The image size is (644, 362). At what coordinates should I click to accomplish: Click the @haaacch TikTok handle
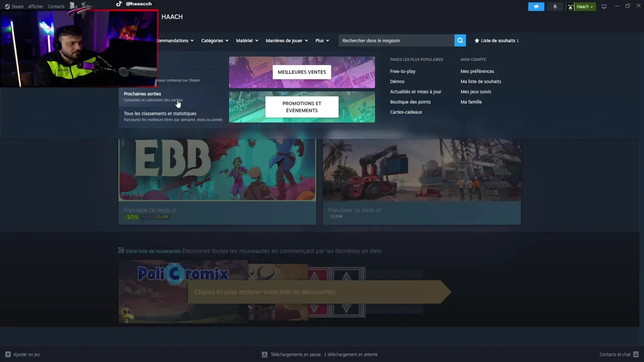(x=138, y=4)
